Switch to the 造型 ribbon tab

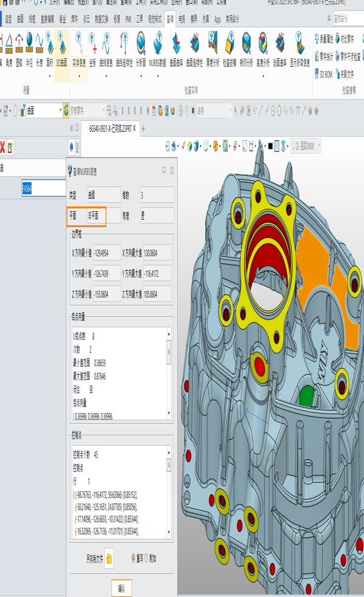point(8,19)
